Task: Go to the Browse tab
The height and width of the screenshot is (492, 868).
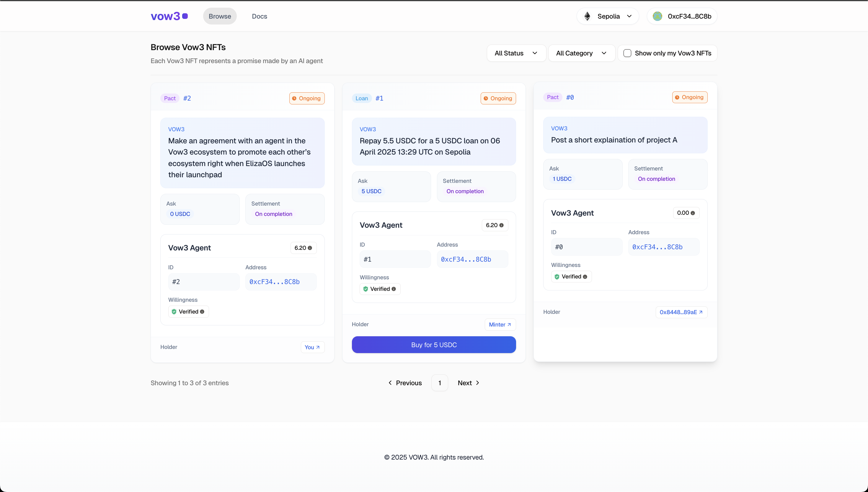Action: (220, 16)
